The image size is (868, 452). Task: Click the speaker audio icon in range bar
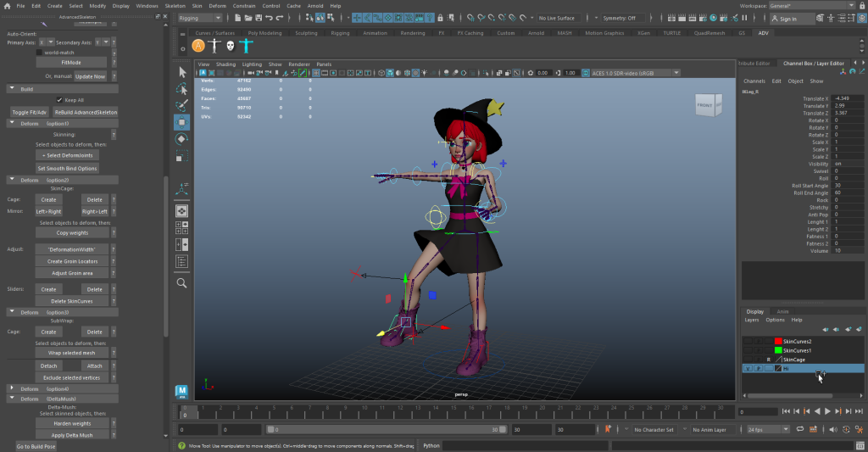(x=833, y=429)
